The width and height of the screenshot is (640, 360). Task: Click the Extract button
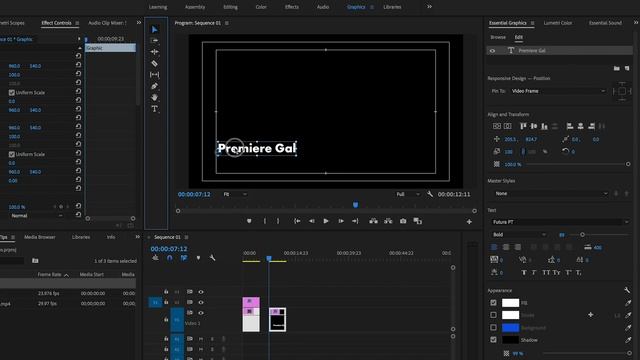388,221
